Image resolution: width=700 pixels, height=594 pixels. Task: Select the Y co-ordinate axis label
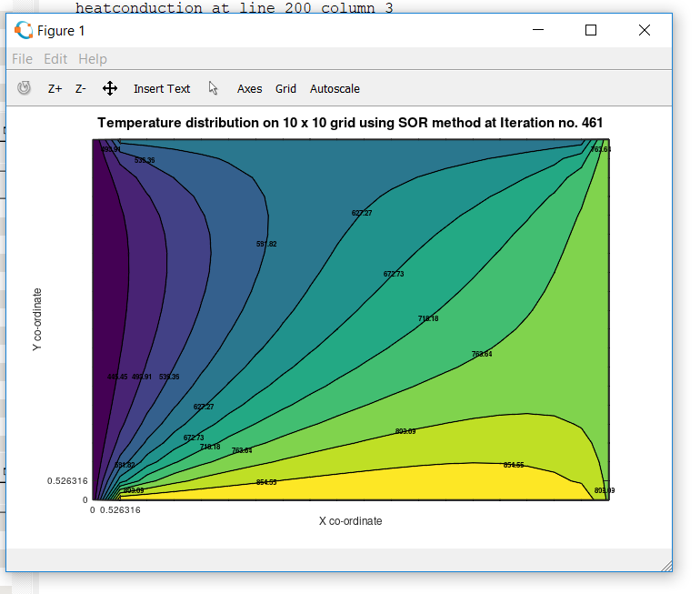pos(36,319)
